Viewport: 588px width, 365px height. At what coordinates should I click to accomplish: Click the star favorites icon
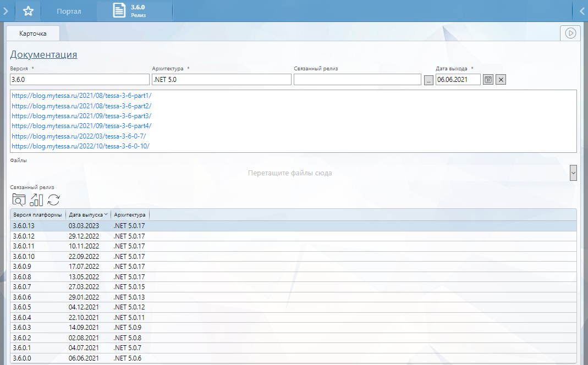coord(29,11)
